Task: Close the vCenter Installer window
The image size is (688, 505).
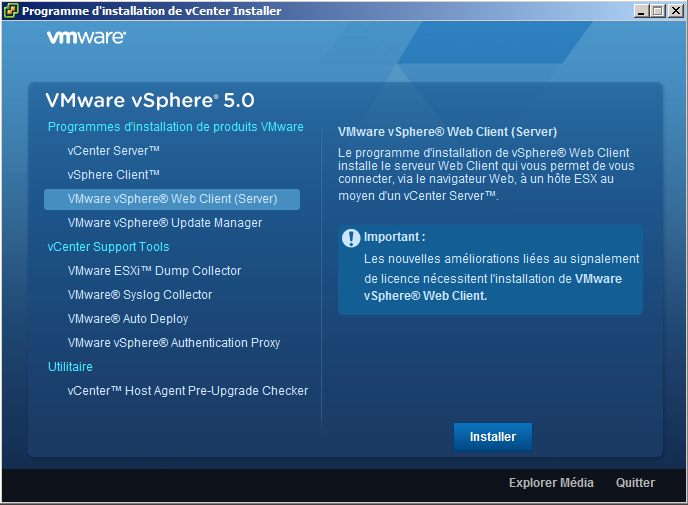Action: (x=675, y=11)
